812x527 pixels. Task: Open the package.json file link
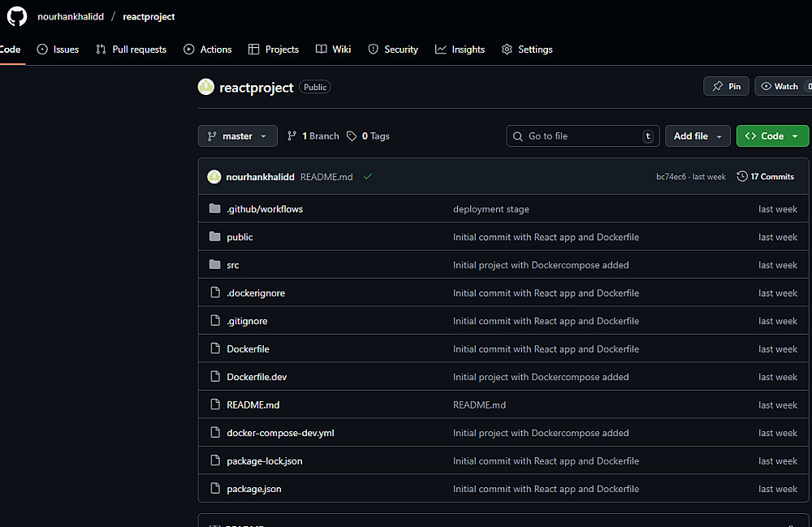[254, 489]
